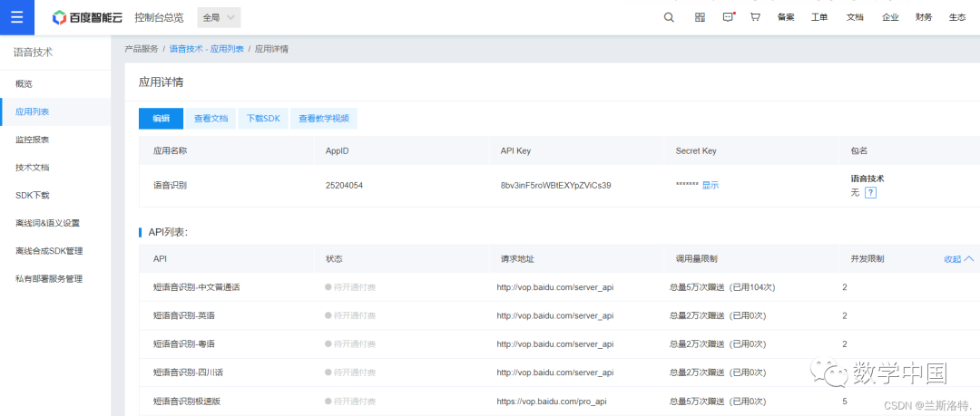Click the 短语音识别-四川话 row name
This screenshot has height=416, width=980.
click(188, 372)
